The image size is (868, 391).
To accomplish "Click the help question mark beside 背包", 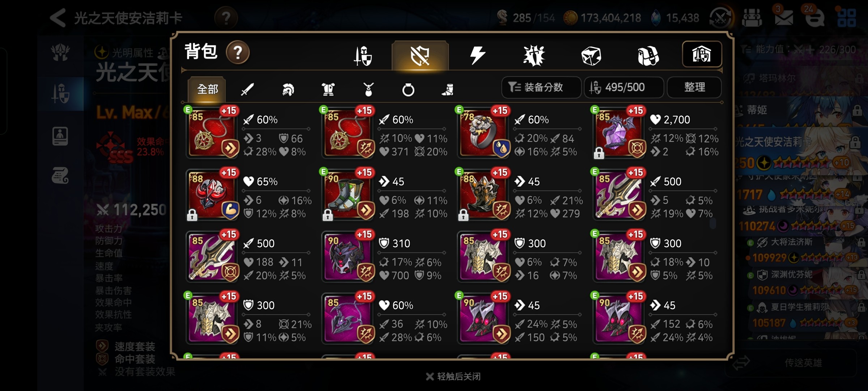I will 238,52.
